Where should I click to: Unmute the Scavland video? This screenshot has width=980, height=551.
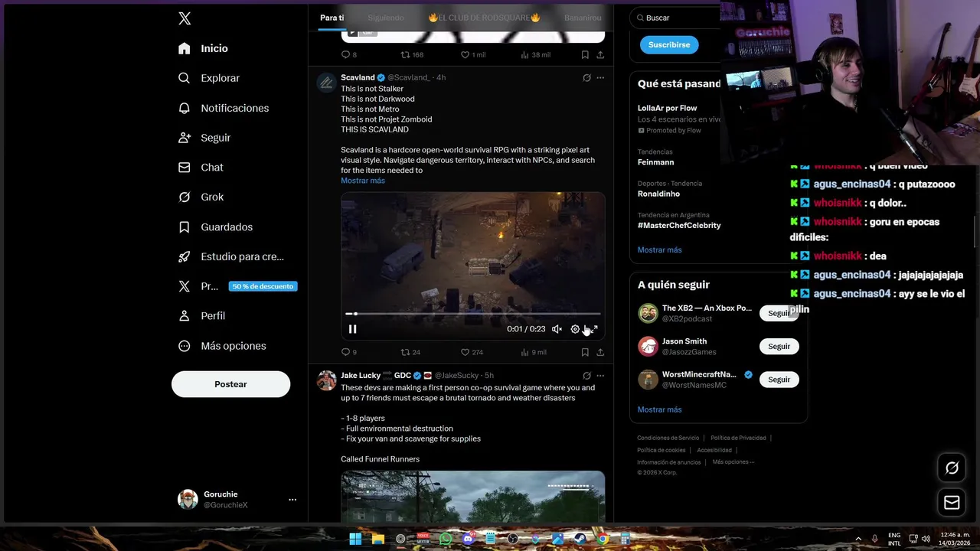[x=557, y=329]
